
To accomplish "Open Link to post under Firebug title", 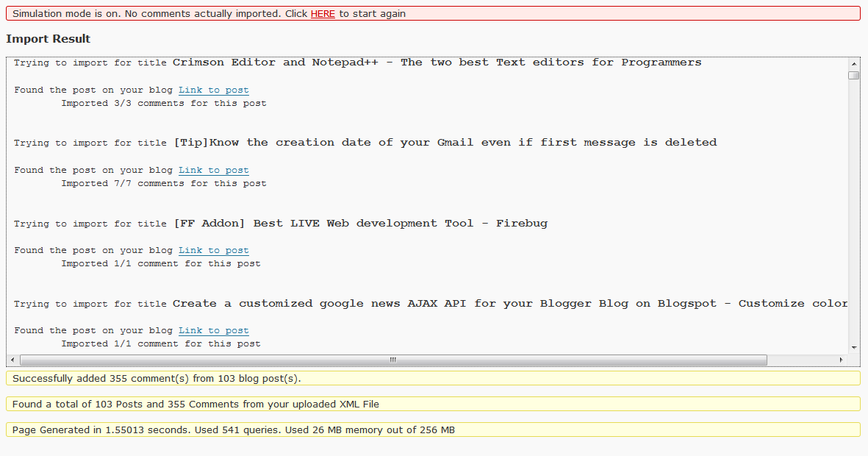I will pyautogui.click(x=214, y=251).
